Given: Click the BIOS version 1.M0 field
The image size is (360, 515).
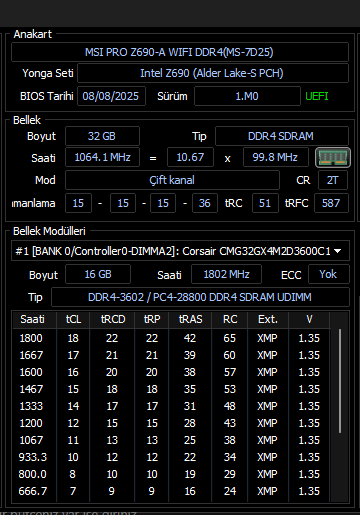Looking at the screenshot, I should coord(247,96).
